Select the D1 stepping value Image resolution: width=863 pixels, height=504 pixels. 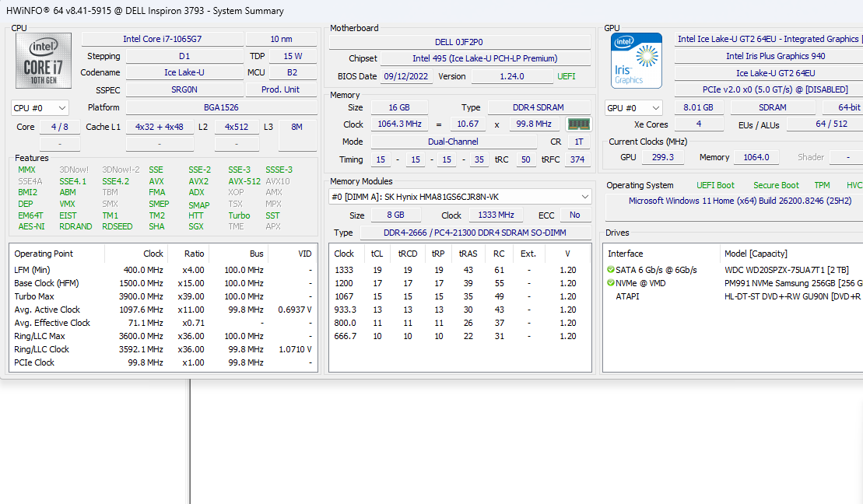tap(184, 56)
